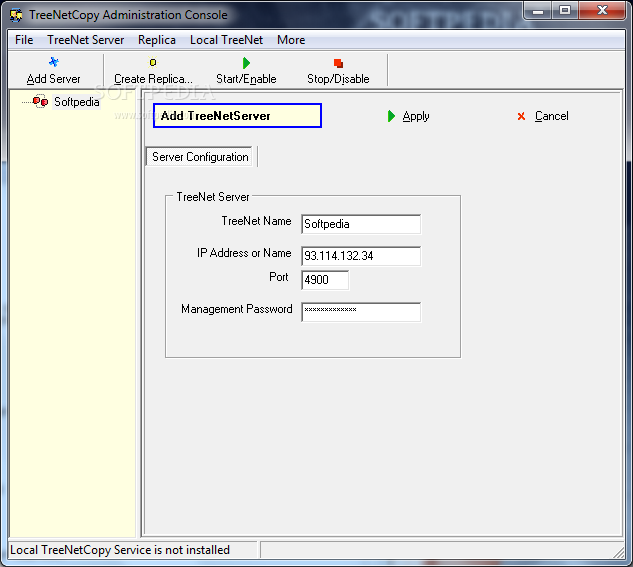Open the TreeNet Server menu
Image resolution: width=633 pixels, height=567 pixels.
[x=86, y=40]
